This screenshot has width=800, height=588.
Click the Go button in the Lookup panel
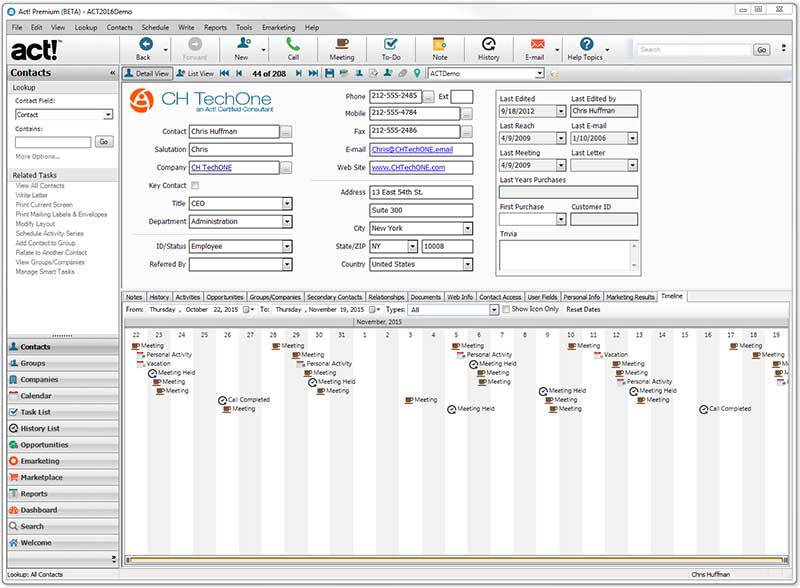point(104,142)
